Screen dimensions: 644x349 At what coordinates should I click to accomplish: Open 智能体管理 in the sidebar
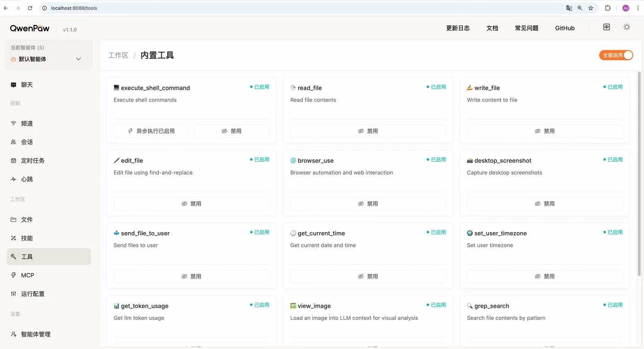(x=49, y=334)
